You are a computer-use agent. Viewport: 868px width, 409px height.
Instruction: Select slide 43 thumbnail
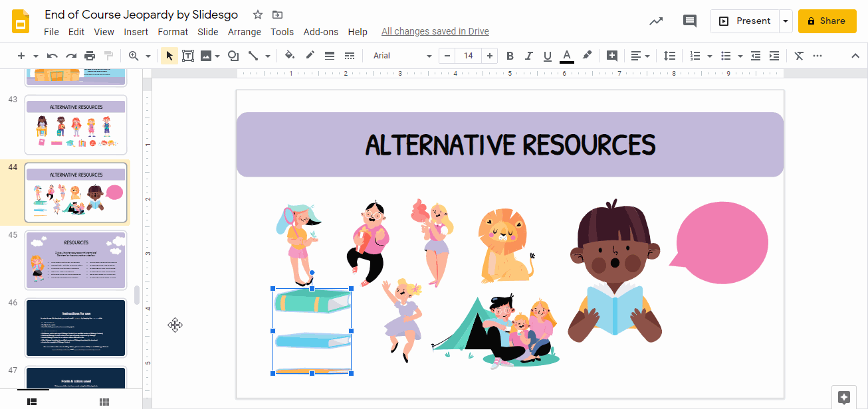[76, 125]
